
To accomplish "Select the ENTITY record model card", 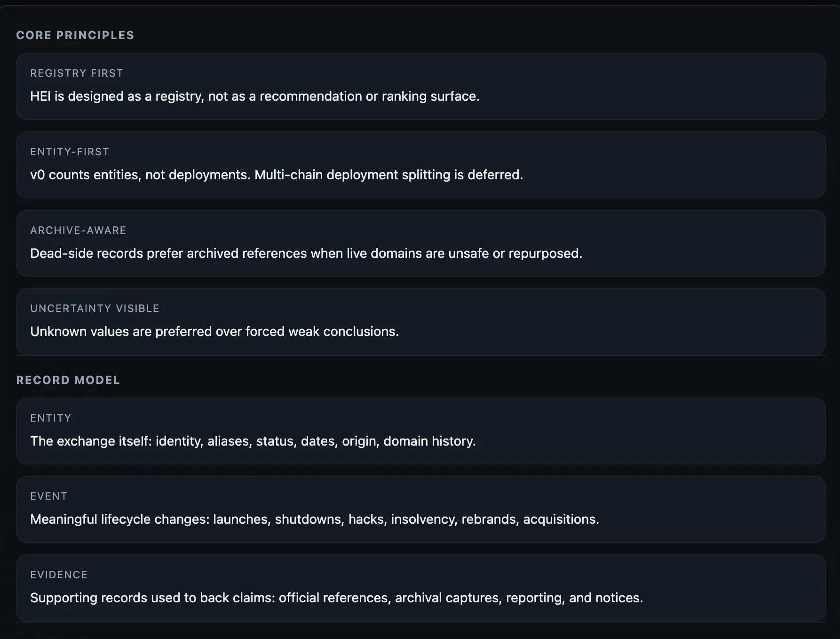I will coord(421,431).
